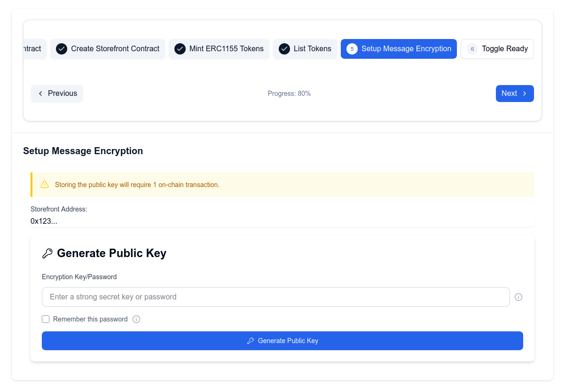Click the left chevron on the Previous button
The width and height of the screenshot is (565, 392).
(40, 94)
